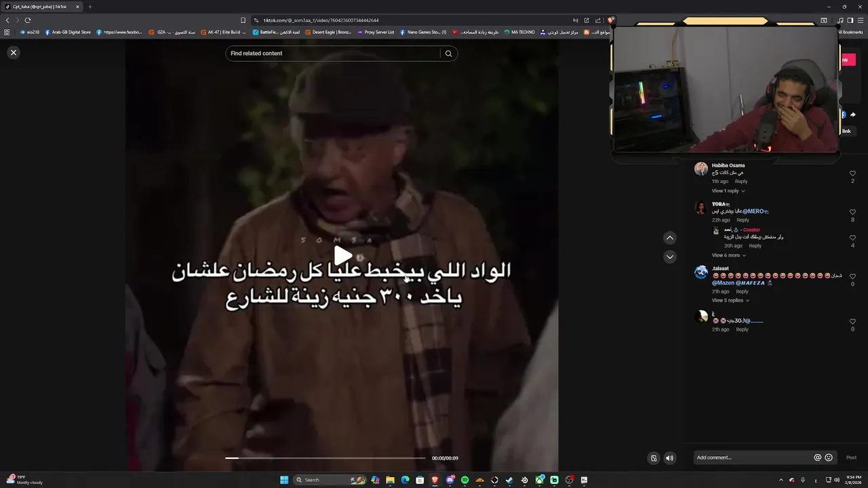The image size is (868, 488).
Task: Expand View 5 replies
Action: 730,300
